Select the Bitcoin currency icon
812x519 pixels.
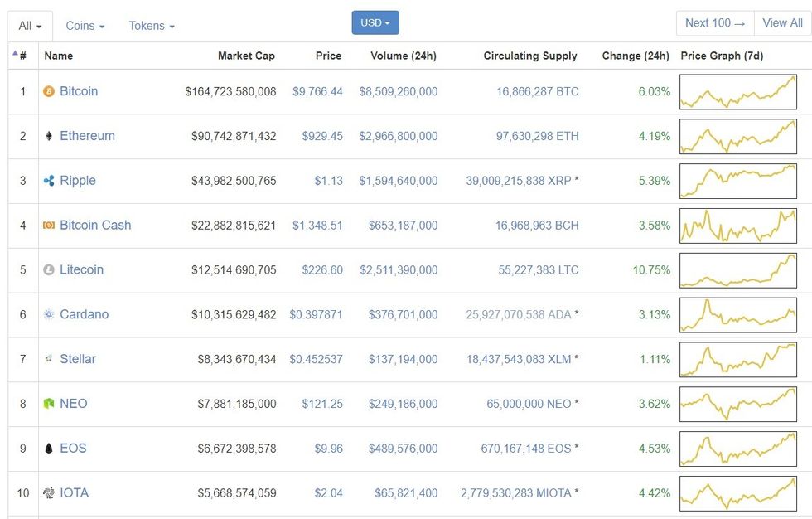pyautogui.click(x=50, y=91)
